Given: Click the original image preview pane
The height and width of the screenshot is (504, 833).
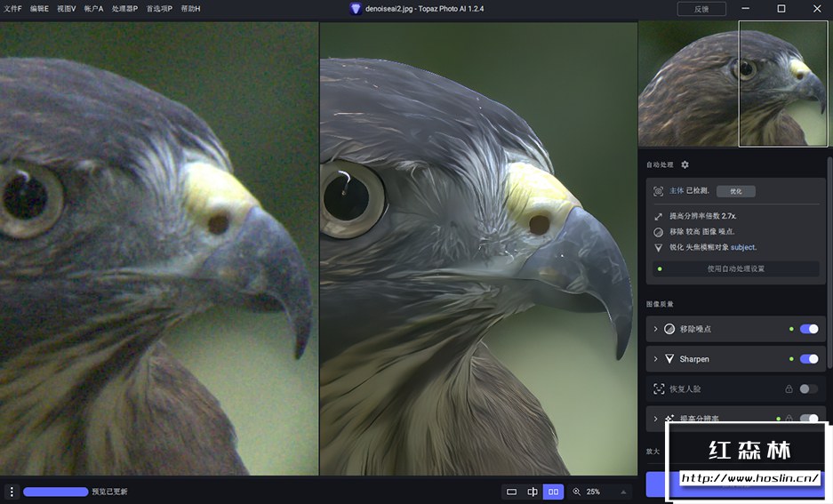Looking at the screenshot, I should click(159, 249).
